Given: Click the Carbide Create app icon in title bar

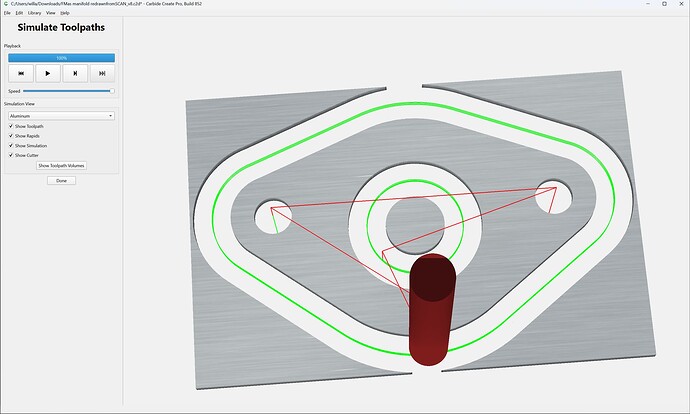Looking at the screenshot, I should pos(5,4).
